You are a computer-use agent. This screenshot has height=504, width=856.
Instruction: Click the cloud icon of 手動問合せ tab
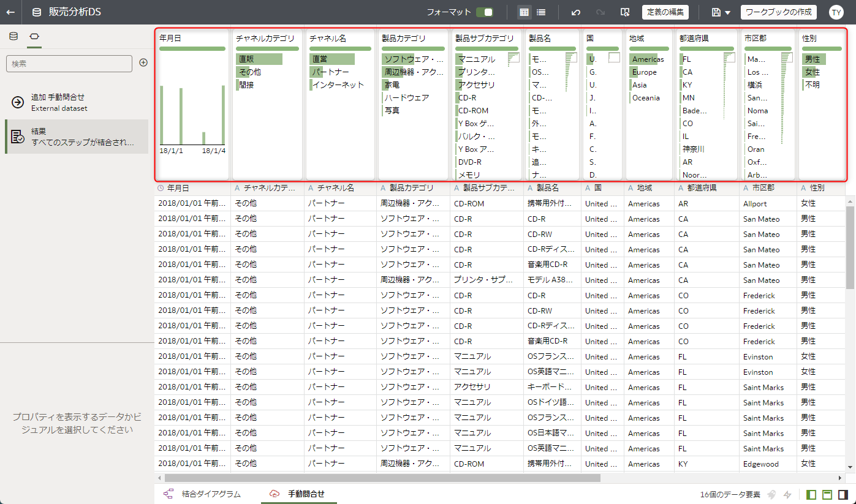click(x=275, y=494)
